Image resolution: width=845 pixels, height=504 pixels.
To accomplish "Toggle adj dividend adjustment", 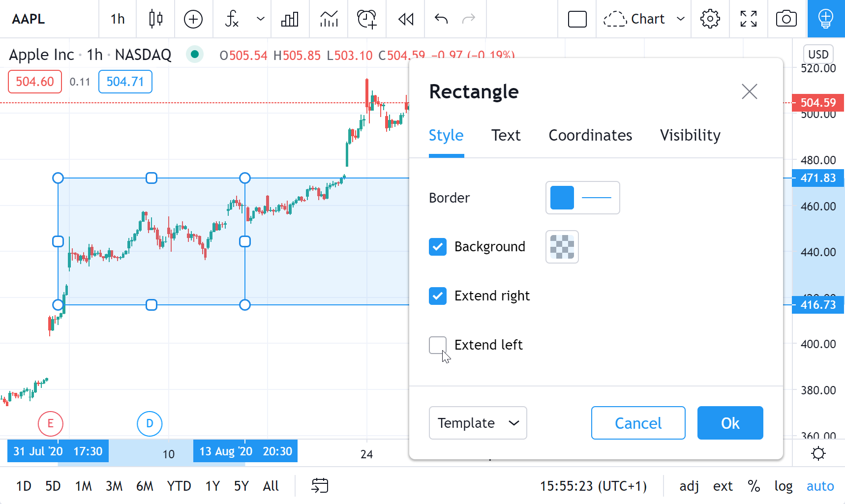I will (x=689, y=486).
